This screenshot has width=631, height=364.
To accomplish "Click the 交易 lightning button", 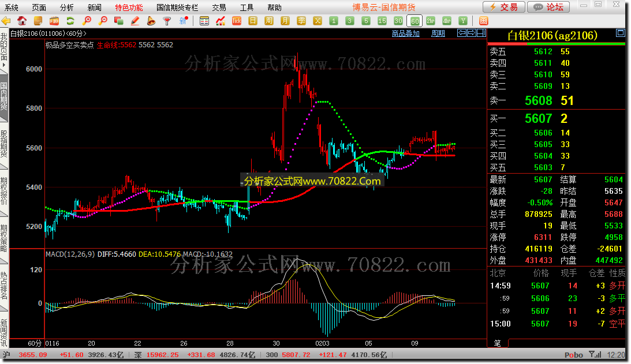I will (x=504, y=7).
